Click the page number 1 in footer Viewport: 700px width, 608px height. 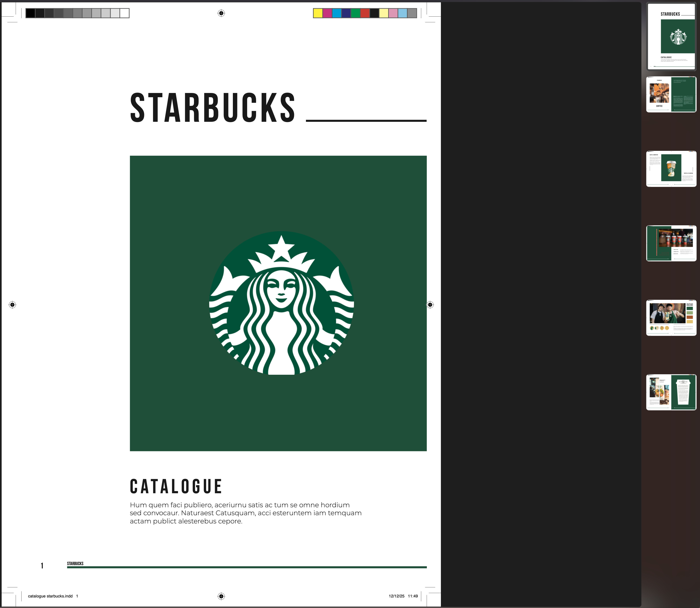[x=42, y=566]
